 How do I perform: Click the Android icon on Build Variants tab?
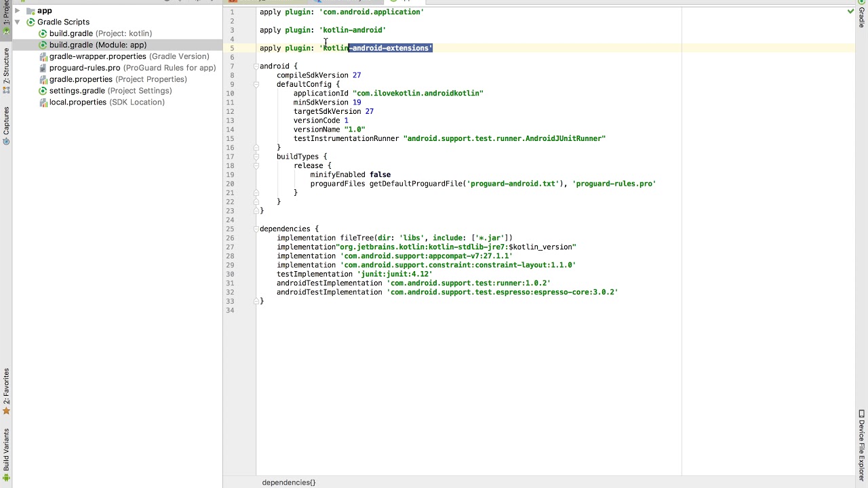click(6, 479)
